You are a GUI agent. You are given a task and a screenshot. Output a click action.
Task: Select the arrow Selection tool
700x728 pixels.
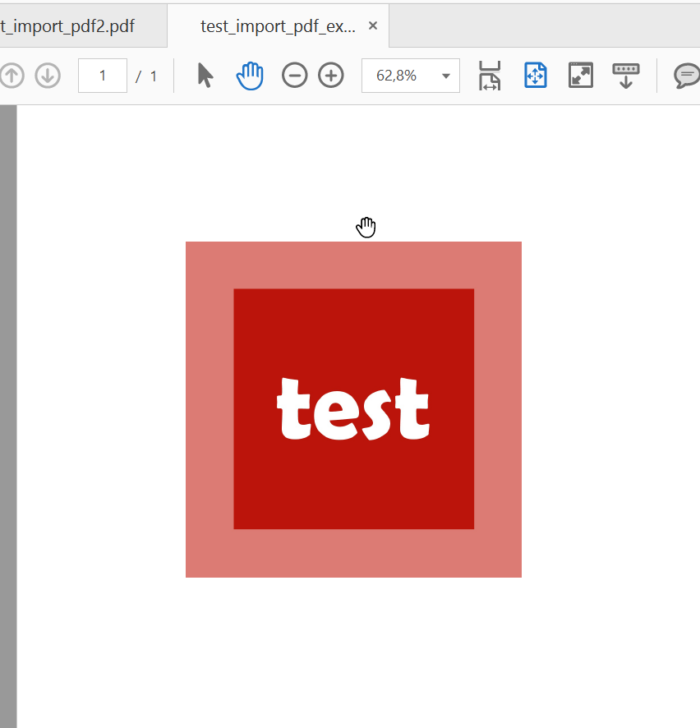(205, 76)
